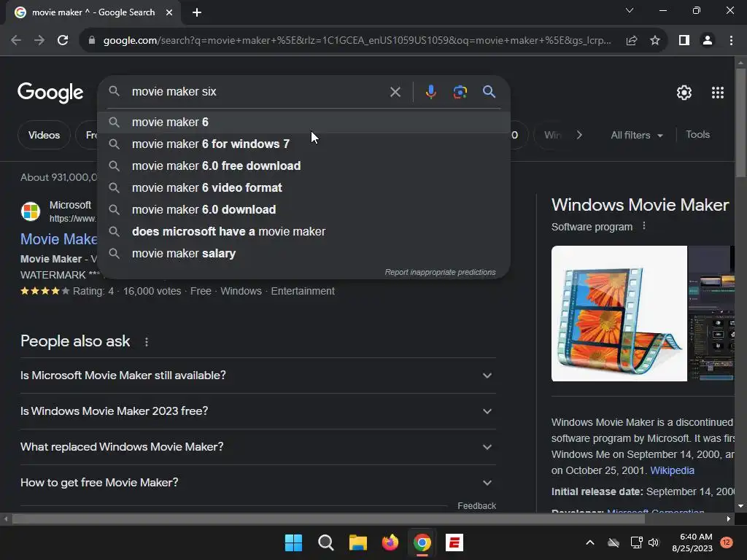Image resolution: width=747 pixels, height=560 pixels.
Task: Open the volume control in tray
Action: point(654,542)
